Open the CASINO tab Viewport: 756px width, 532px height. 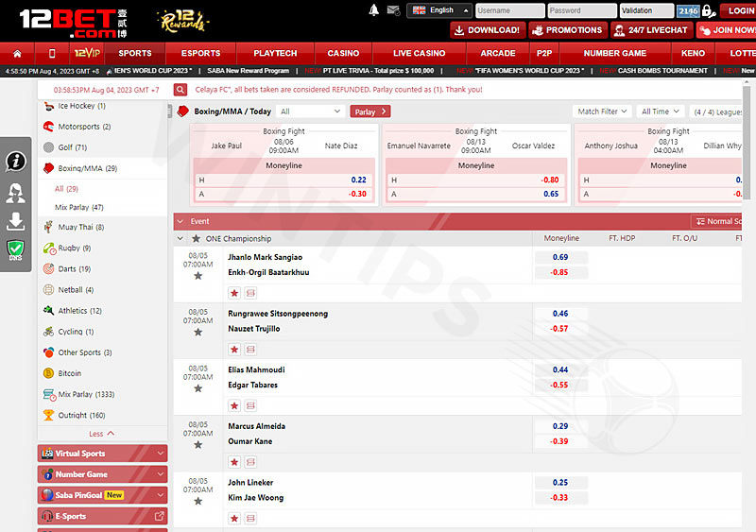click(343, 53)
